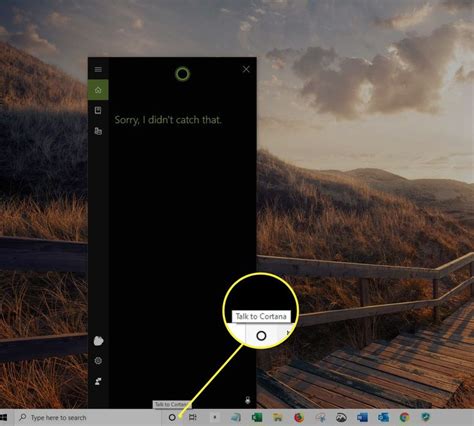This screenshot has width=474, height=426.
Task: Click the Cortana listening ring
Action: tap(183, 74)
